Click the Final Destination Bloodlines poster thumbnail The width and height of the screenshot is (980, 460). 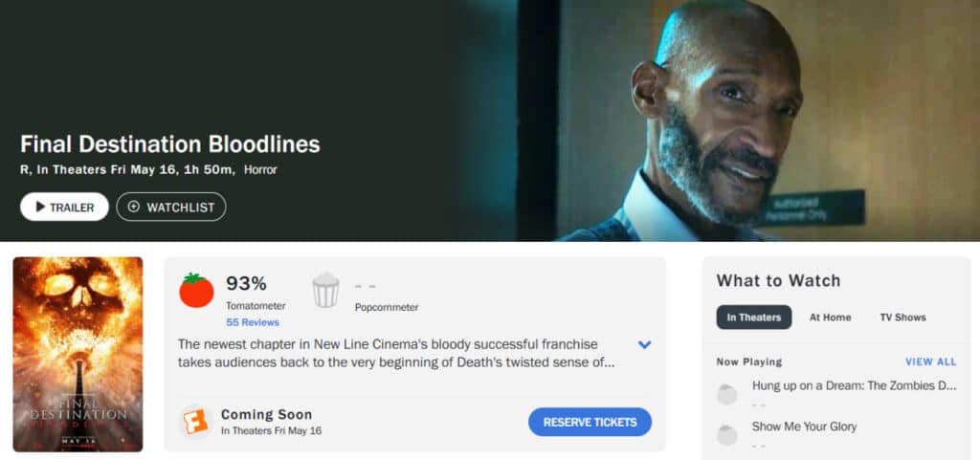(78, 354)
